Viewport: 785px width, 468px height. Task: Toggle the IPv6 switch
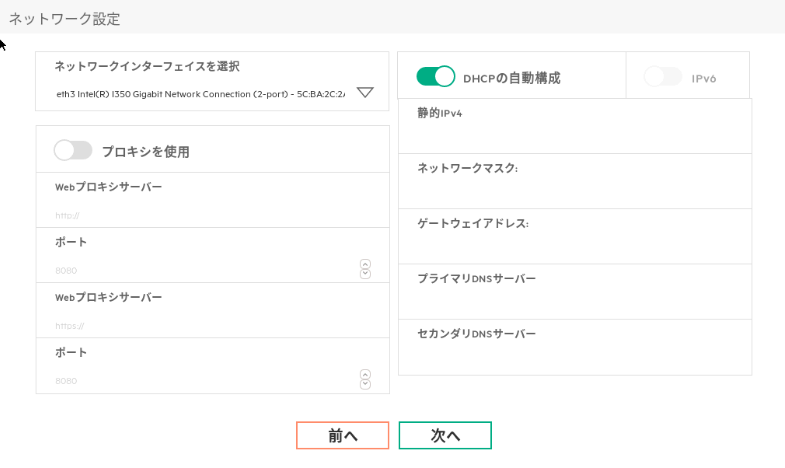pyautogui.click(x=663, y=77)
